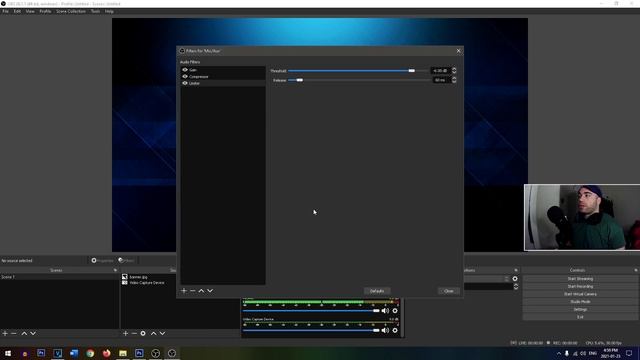Open the Scene Collection menu
Image resolution: width=640 pixels, height=360 pixels.
[x=71, y=11]
